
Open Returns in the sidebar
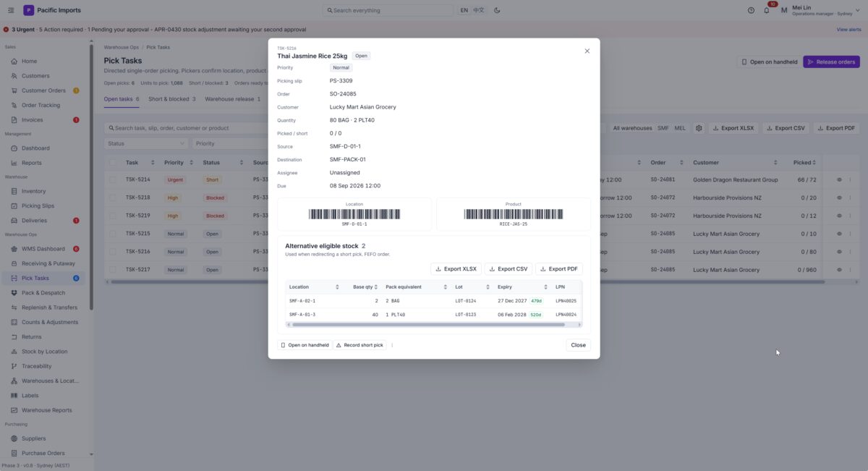click(43, 337)
